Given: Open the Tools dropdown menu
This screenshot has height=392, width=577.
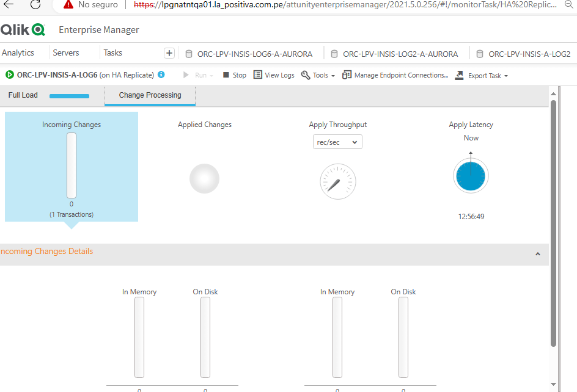Looking at the screenshot, I should (x=318, y=75).
